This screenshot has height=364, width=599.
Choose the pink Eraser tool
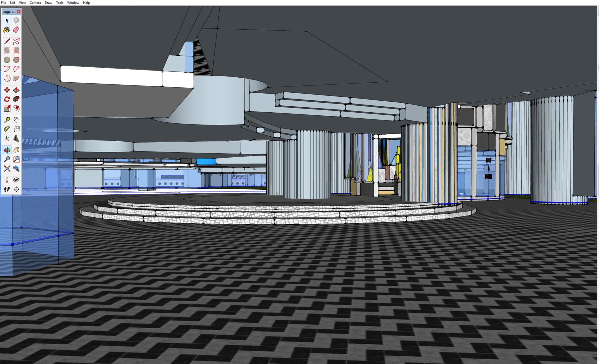tap(16, 30)
